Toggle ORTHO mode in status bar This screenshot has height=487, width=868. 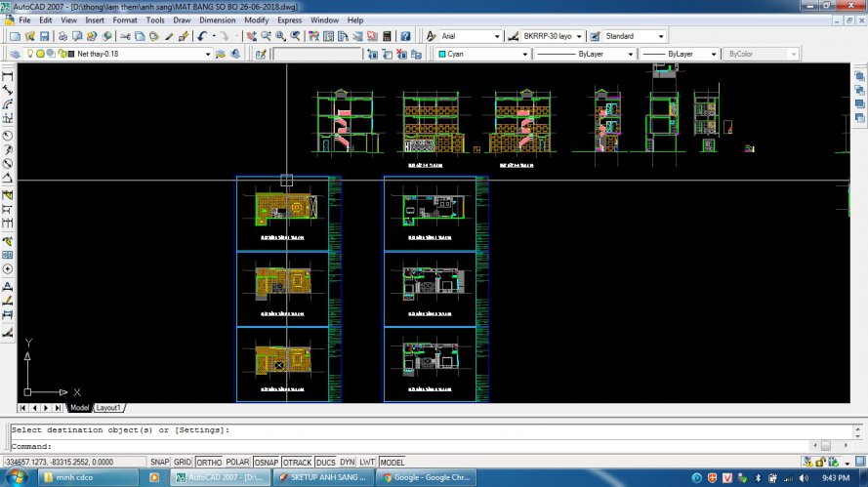click(208, 462)
